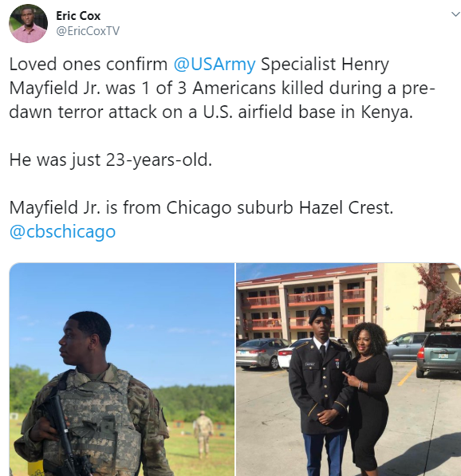Follow the @USArmy mention link
The width and height of the screenshot is (461, 476).
pyautogui.click(x=215, y=65)
